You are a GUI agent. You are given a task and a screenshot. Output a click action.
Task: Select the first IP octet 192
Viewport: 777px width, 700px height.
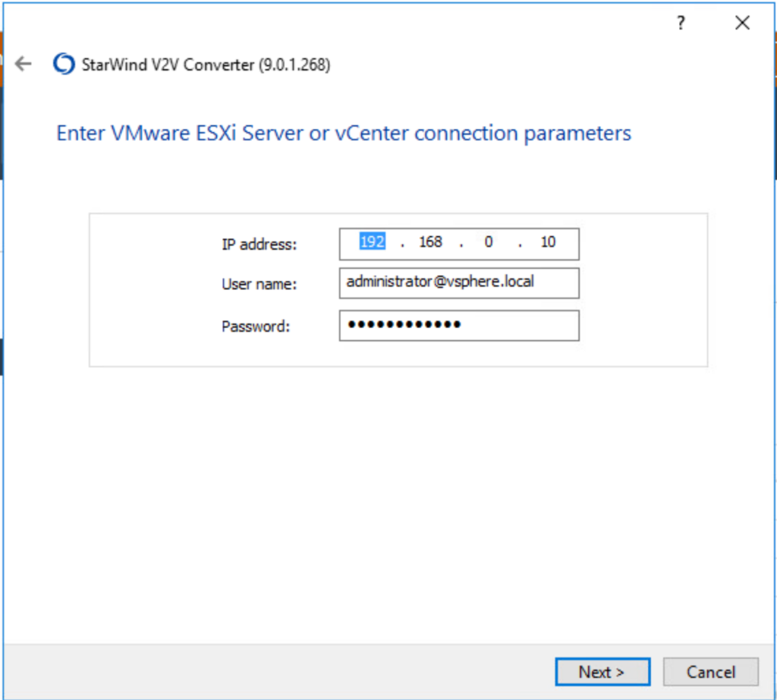click(372, 242)
